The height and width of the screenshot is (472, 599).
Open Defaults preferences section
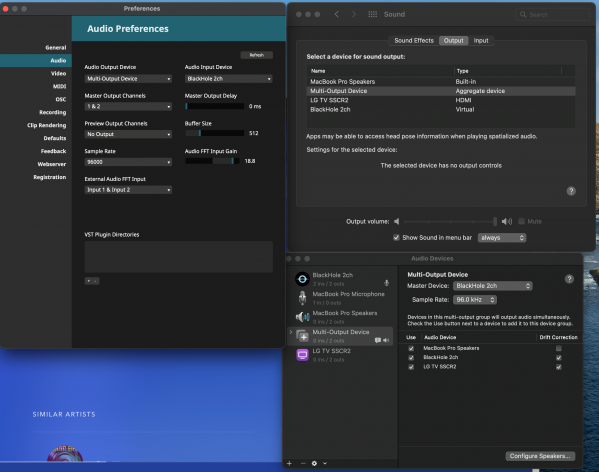[x=36, y=138]
